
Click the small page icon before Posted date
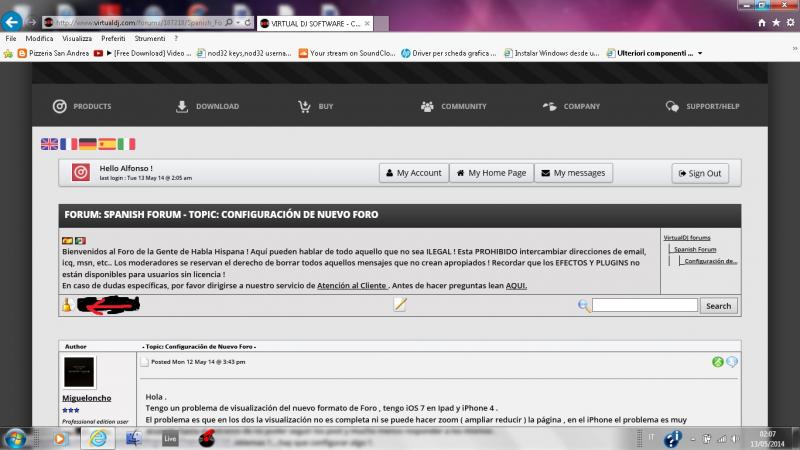[144, 362]
